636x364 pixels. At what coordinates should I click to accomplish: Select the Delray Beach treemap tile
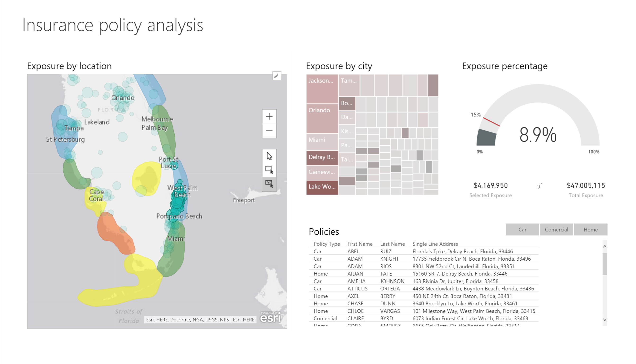[x=322, y=158]
